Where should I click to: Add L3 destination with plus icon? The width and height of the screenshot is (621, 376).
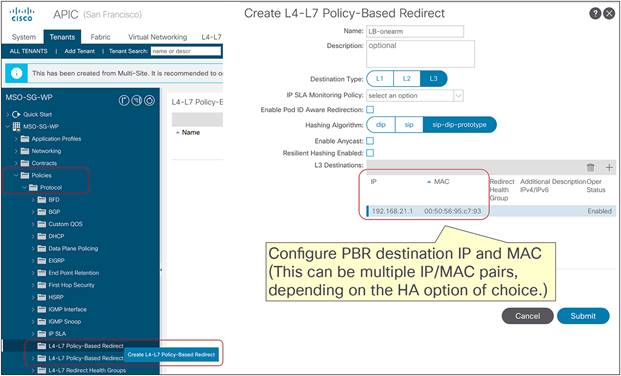tap(609, 168)
